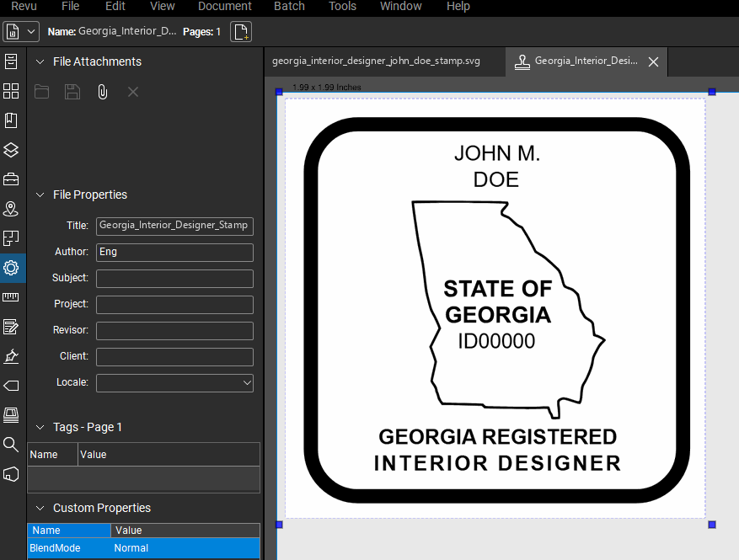739x560 pixels.
Task: Open the Signatures pen panel icon
Action: pos(11,356)
